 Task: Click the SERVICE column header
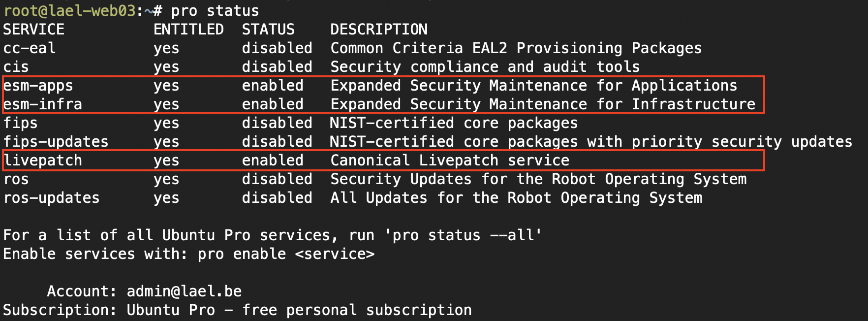pyautogui.click(x=33, y=30)
